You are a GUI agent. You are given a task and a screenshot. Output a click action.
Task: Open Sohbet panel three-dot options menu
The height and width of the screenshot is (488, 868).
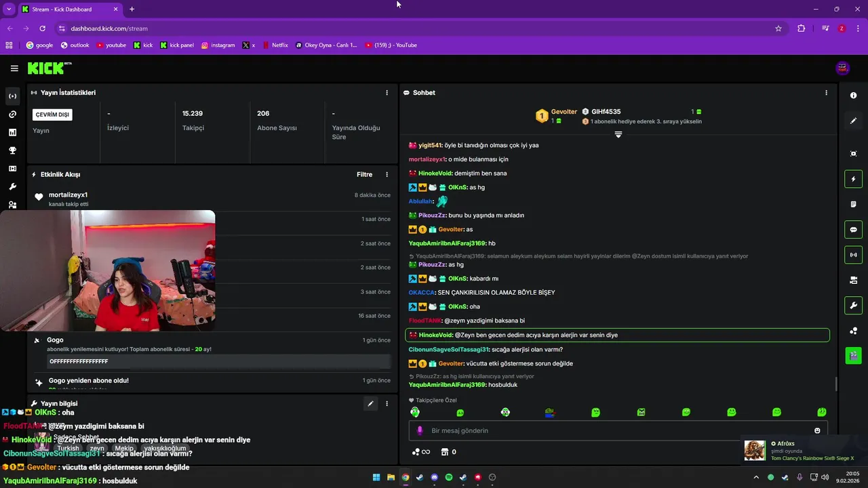826,93
